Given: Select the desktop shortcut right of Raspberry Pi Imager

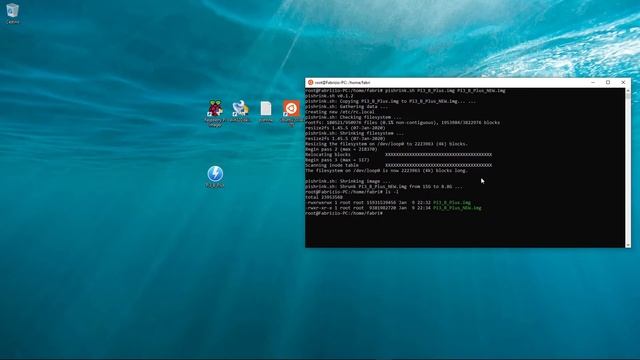Looking at the screenshot, I should pyautogui.click(x=240, y=111).
